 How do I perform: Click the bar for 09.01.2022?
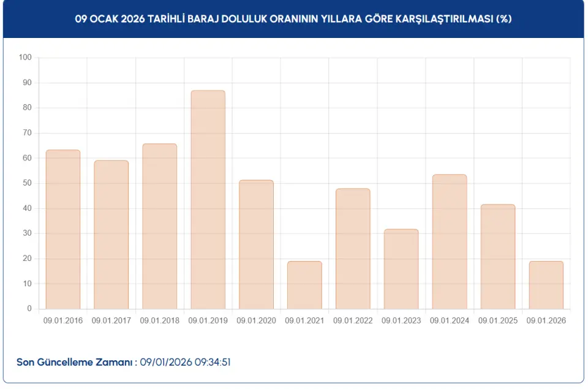pos(353,249)
